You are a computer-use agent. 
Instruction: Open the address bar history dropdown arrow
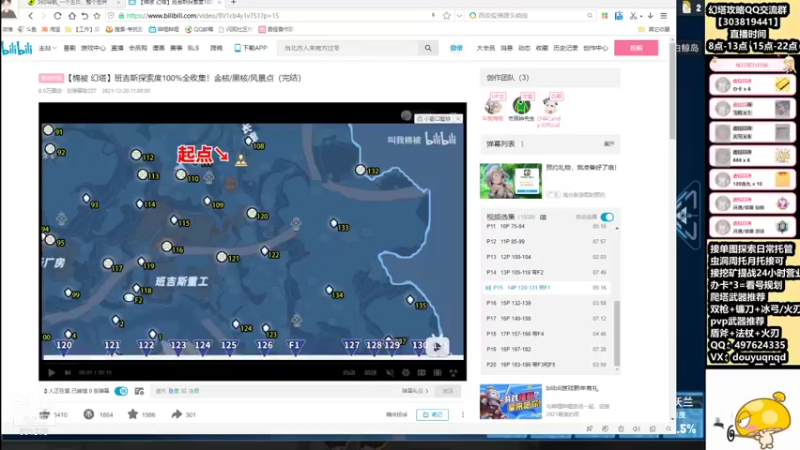(459, 16)
